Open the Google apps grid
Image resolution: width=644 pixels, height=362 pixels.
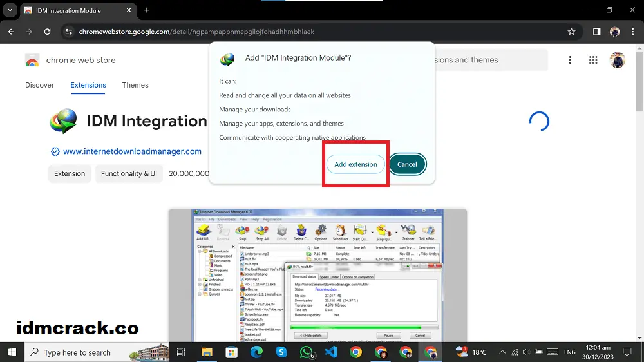(x=593, y=60)
